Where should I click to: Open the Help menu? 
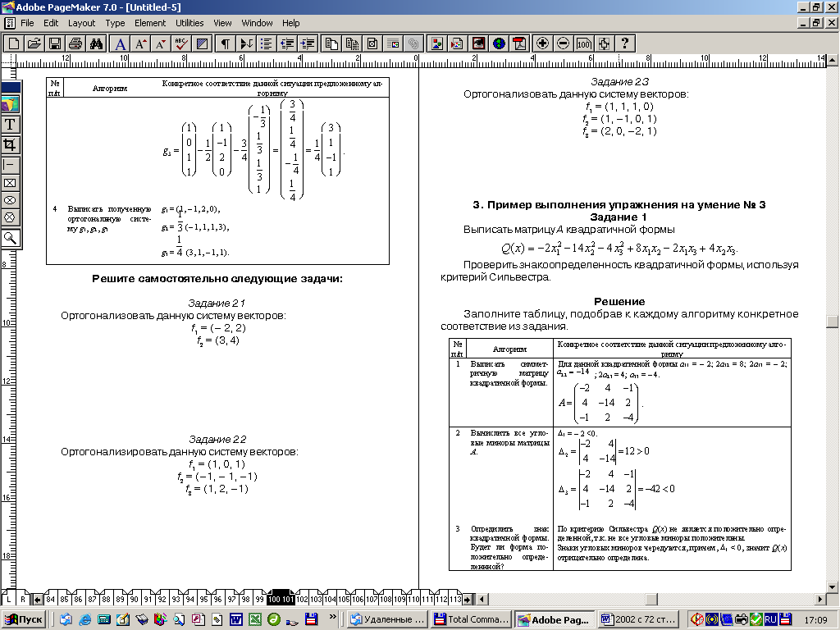[291, 23]
